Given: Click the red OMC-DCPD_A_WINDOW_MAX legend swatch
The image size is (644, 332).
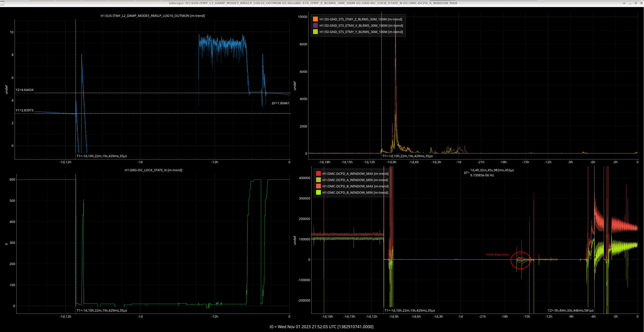Looking at the screenshot, I should [318, 174].
